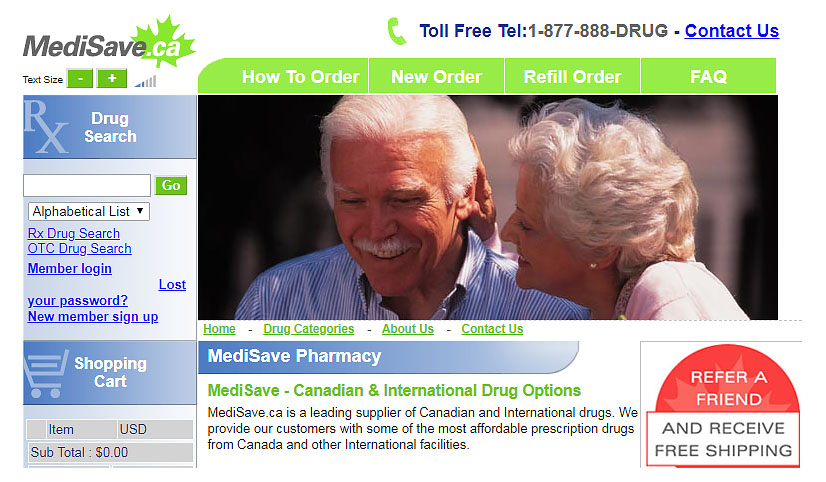
Task: Open the OTC Drug Search link
Action: pos(80,249)
